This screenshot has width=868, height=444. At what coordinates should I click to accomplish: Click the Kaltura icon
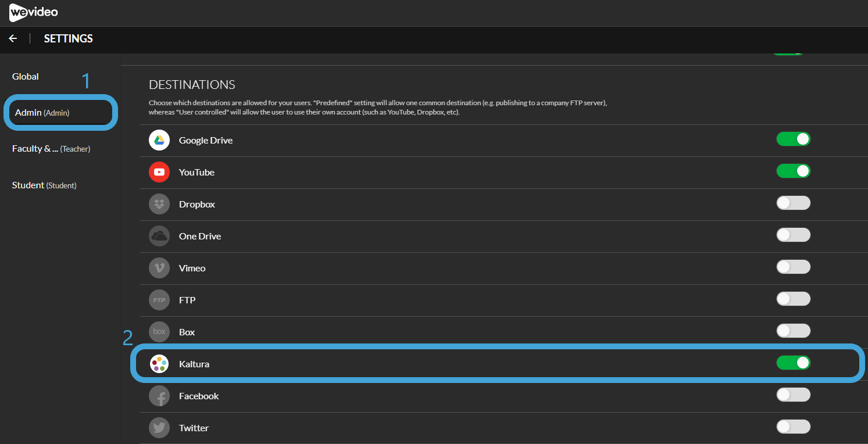159,364
